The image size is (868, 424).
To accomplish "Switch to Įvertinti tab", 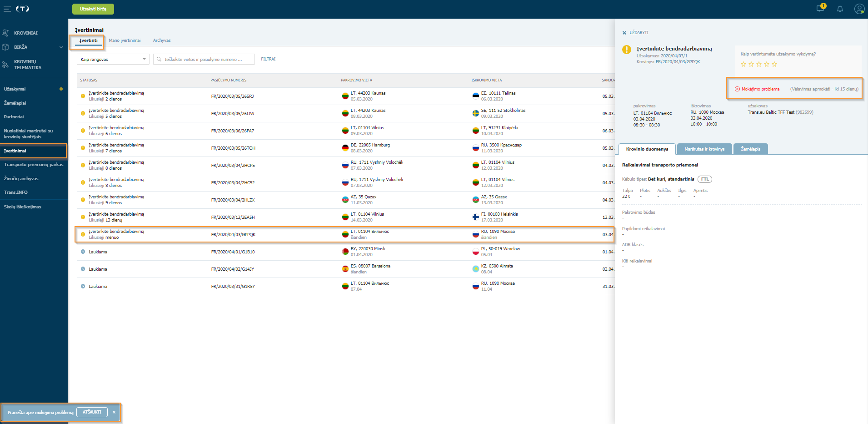I will point(88,40).
